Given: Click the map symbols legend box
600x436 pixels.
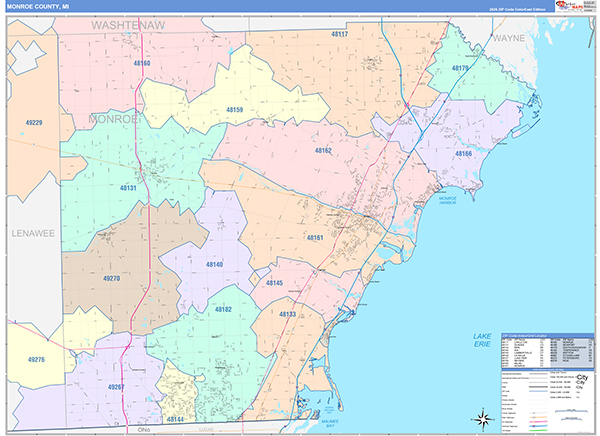Looking at the screenshot, I should [548, 401].
